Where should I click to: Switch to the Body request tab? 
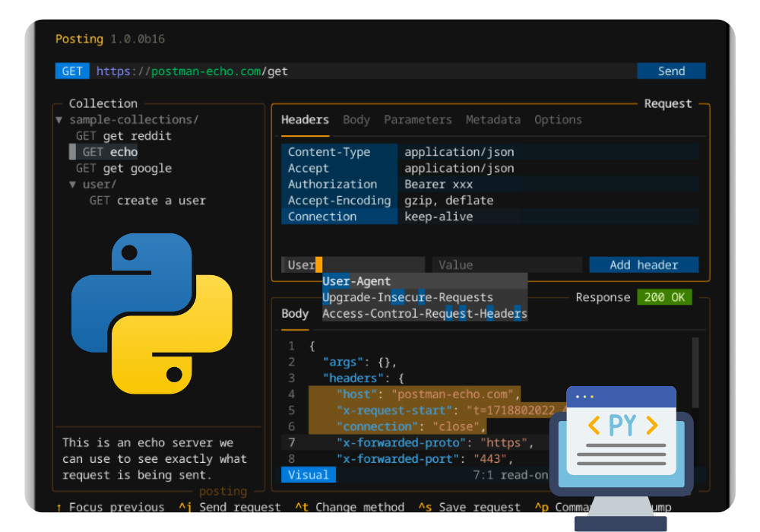356,120
